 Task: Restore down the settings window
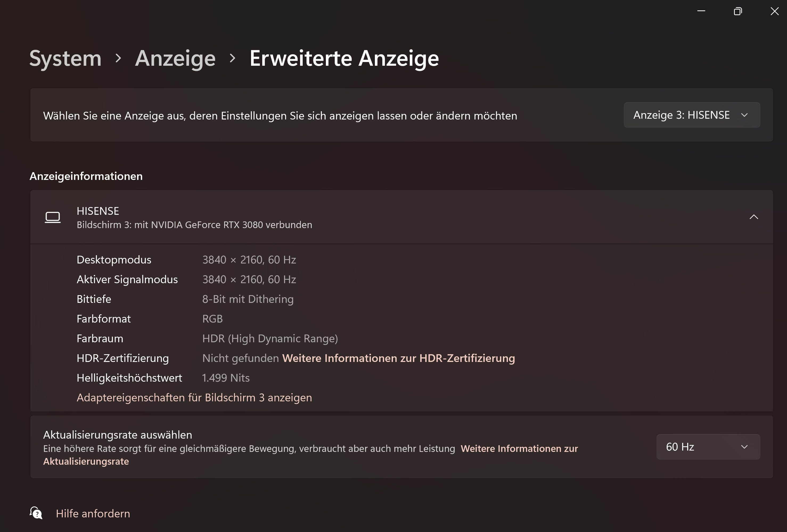(737, 11)
